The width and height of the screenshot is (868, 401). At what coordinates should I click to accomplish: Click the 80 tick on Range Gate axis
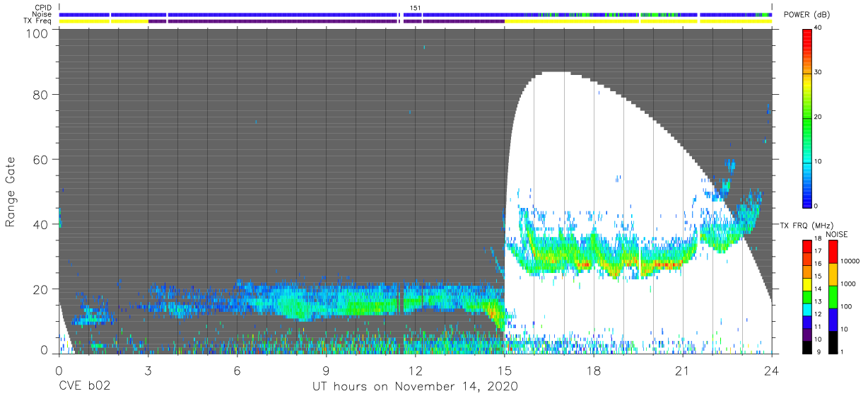[40, 94]
